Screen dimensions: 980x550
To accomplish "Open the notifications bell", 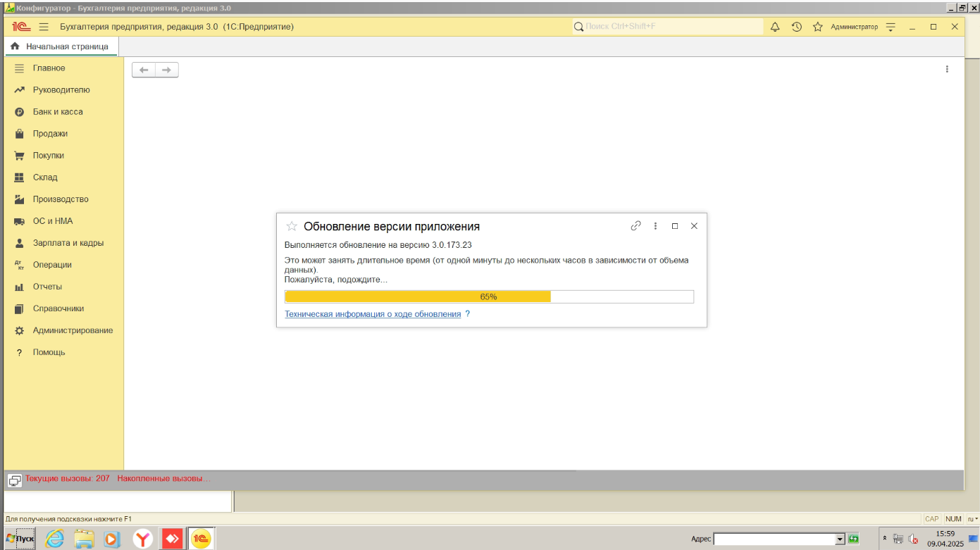I will point(775,27).
